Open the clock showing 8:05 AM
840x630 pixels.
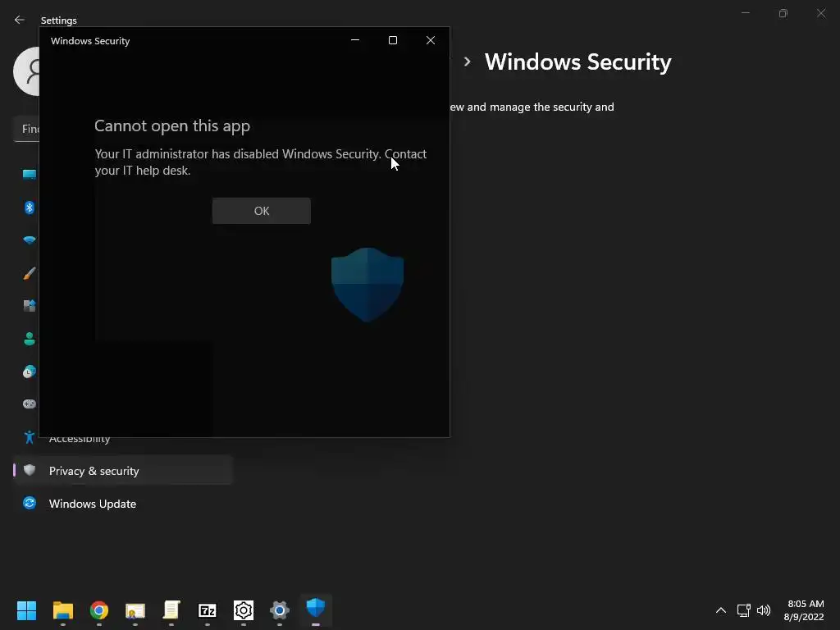click(804, 610)
